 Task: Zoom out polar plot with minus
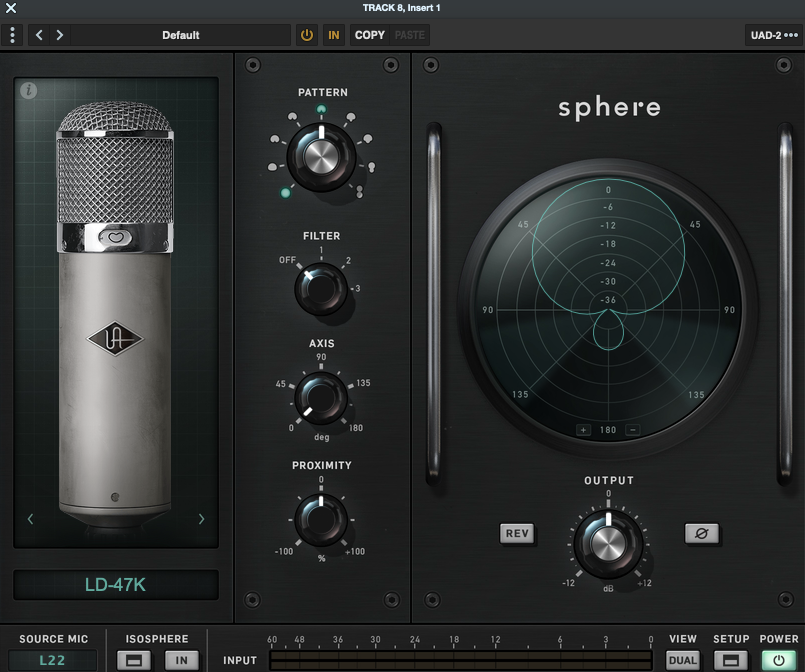pos(632,430)
